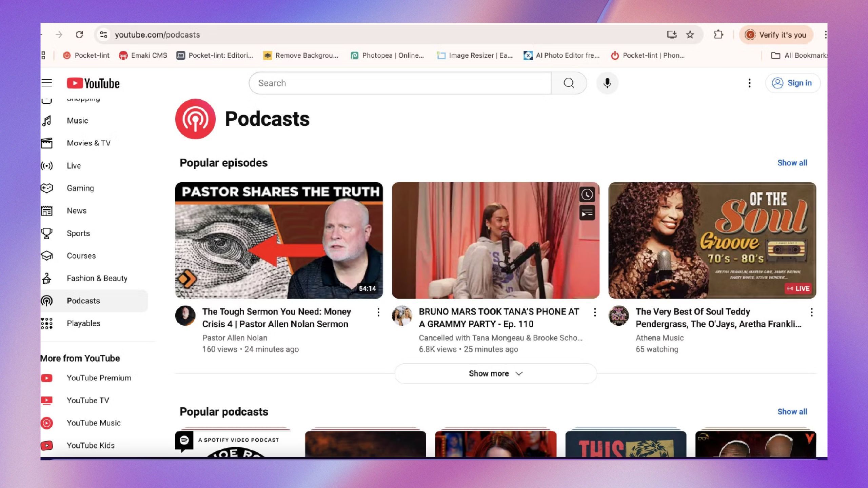Screen dimensions: 868x488
Task: Click the Podcasts sidebar icon
Action: click(47, 300)
